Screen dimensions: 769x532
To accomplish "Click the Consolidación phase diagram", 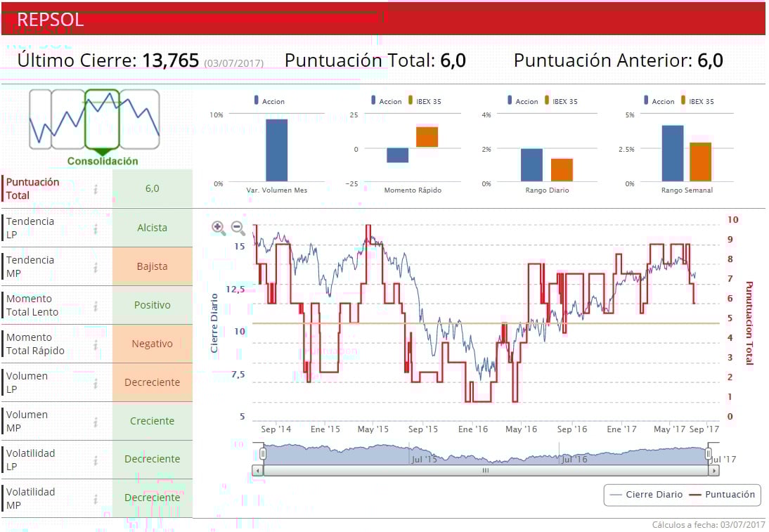I will point(94,126).
